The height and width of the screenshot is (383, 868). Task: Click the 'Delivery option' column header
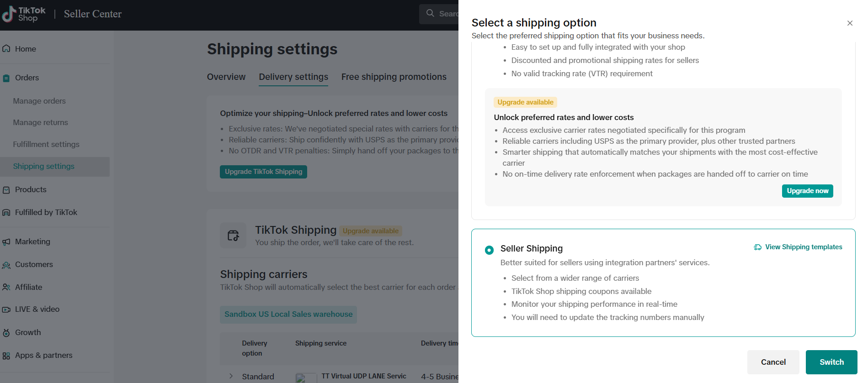point(255,348)
